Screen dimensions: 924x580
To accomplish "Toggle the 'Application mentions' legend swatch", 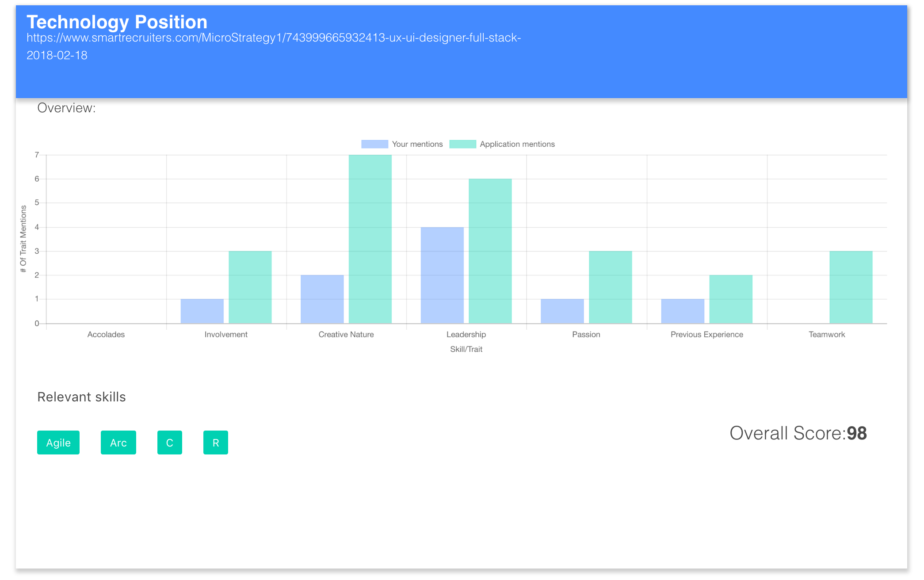I will (x=462, y=144).
